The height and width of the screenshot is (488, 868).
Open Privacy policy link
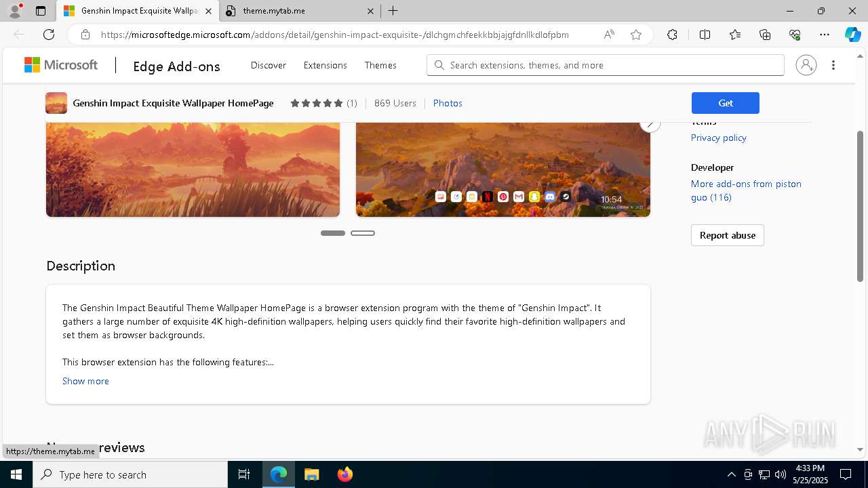coord(719,138)
